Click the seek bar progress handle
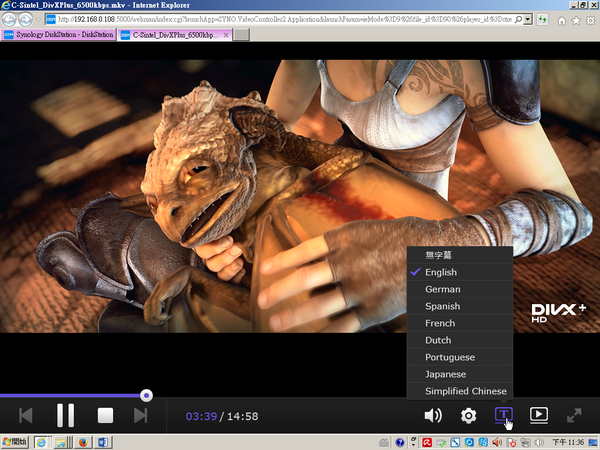The width and height of the screenshot is (600, 450). click(x=147, y=396)
